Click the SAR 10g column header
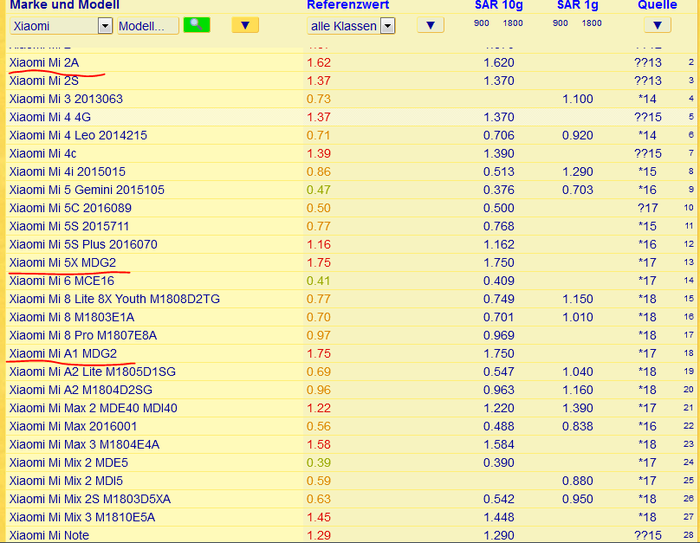700x543 pixels. point(498,5)
